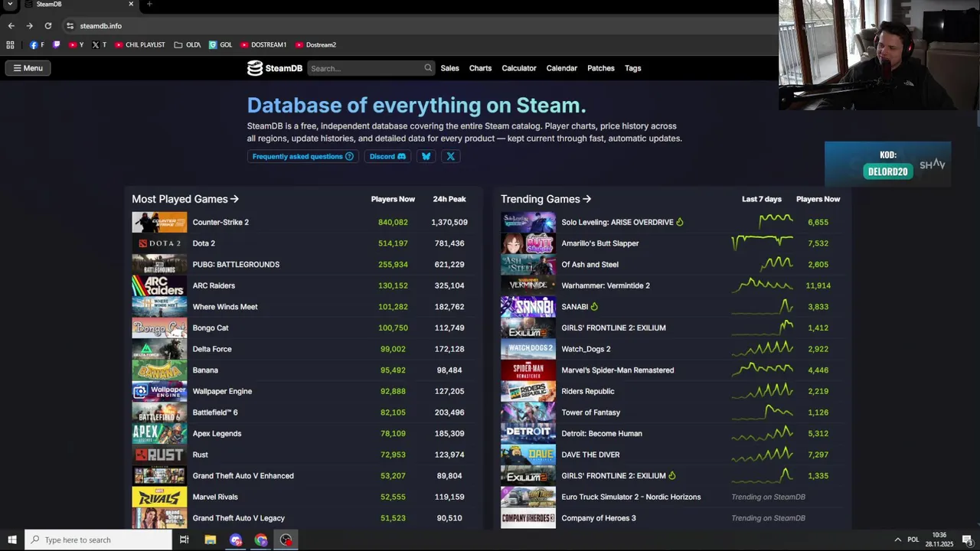Open the Charts nav item
The height and width of the screenshot is (551, 980).
pyautogui.click(x=481, y=68)
